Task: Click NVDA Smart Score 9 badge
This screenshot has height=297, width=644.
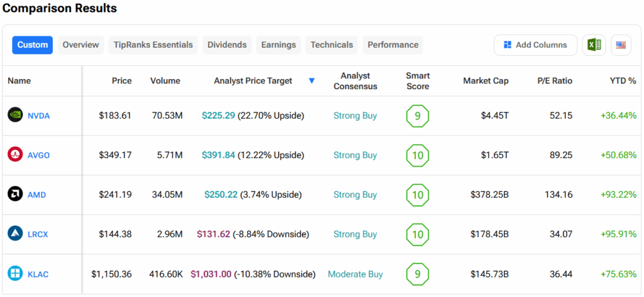Action: click(418, 116)
